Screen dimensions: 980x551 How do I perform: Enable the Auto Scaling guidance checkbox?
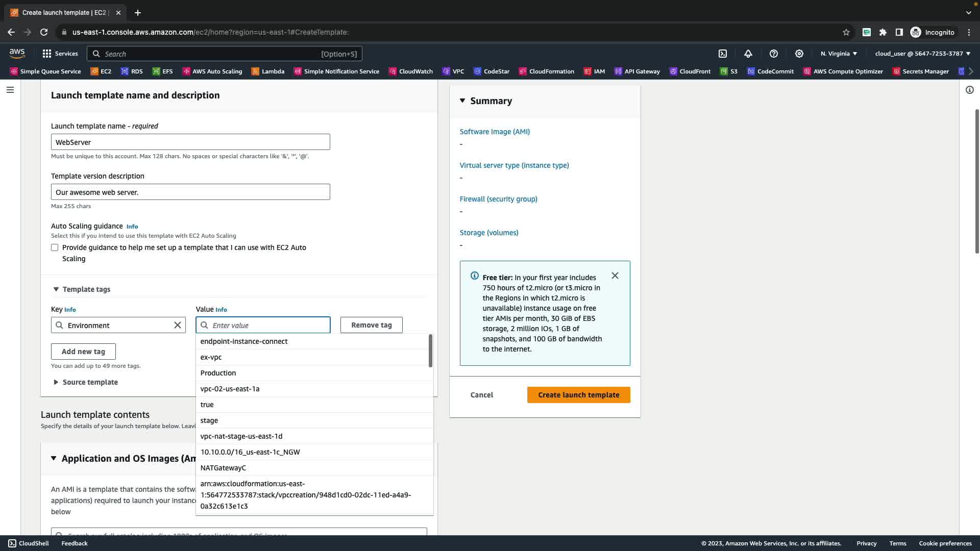[x=55, y=247]
